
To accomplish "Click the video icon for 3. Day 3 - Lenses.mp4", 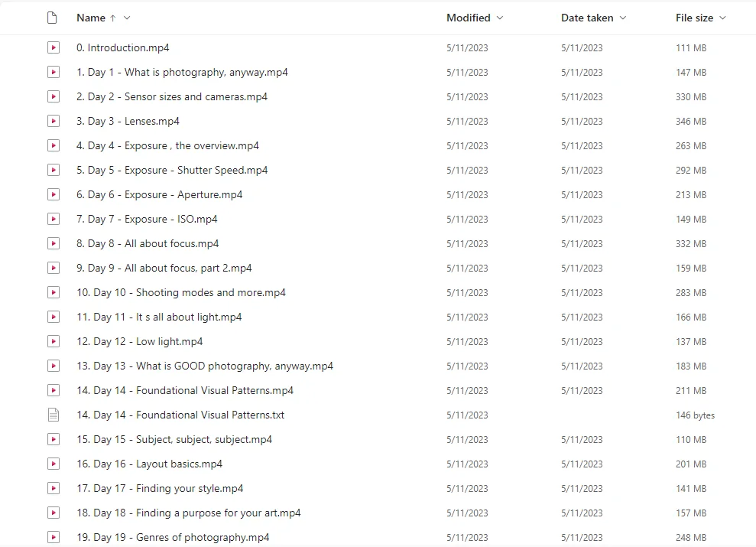I will pyautogui.click(x=53, y=121).
